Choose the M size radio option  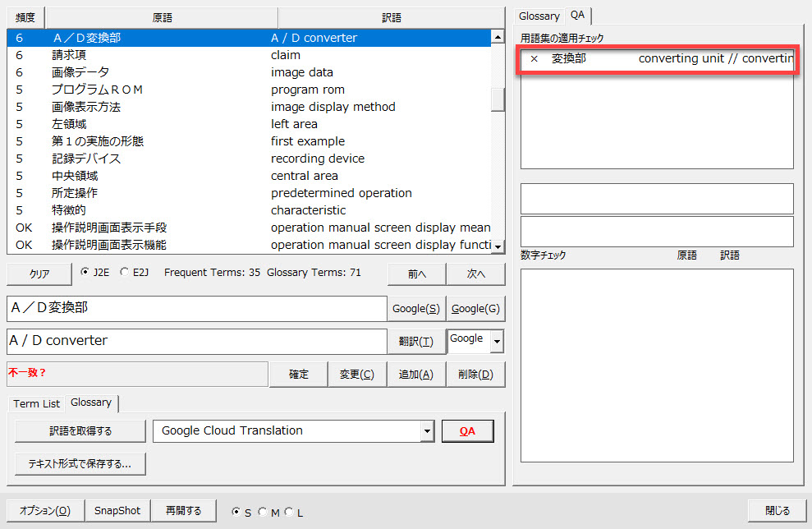tap(263, 513)
